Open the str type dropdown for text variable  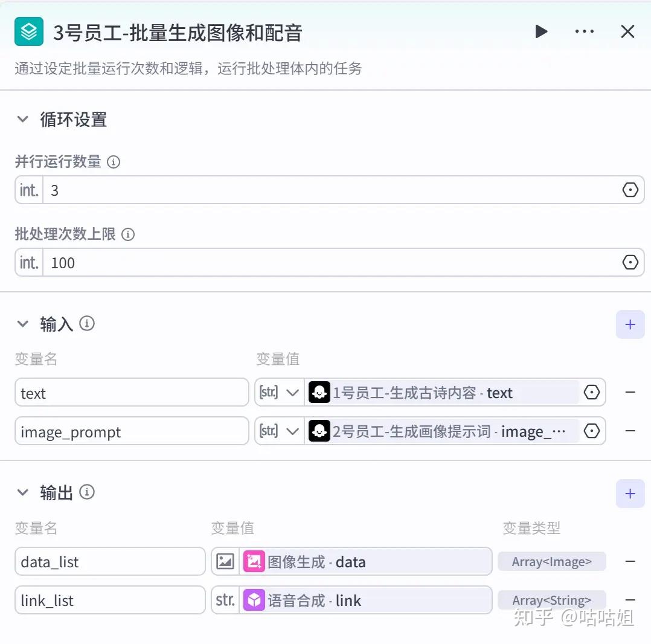[x=280, y=393]
